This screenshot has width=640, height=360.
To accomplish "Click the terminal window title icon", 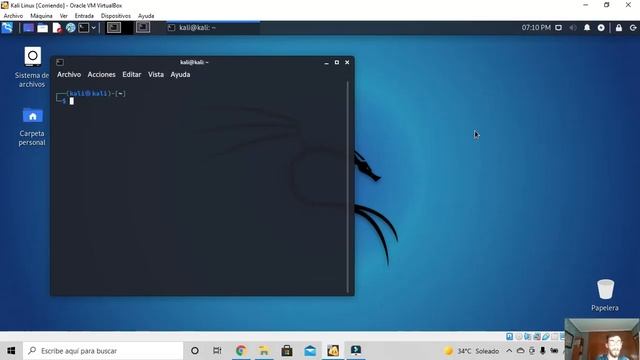I will pos(60,62).
